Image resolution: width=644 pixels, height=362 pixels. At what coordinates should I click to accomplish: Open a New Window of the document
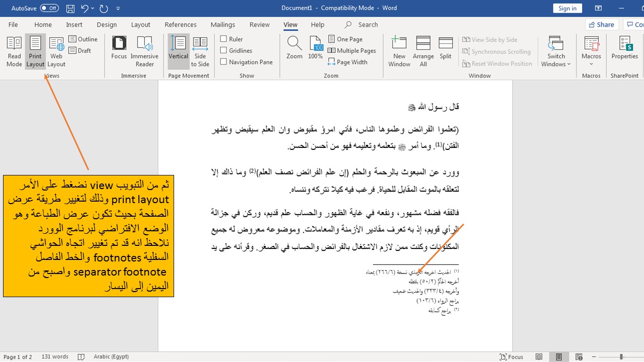click(399, 50)
